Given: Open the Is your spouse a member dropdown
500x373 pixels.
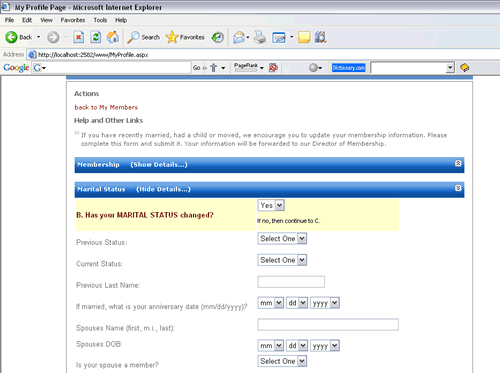Looking at the screenshot, I should click(282, 361).
